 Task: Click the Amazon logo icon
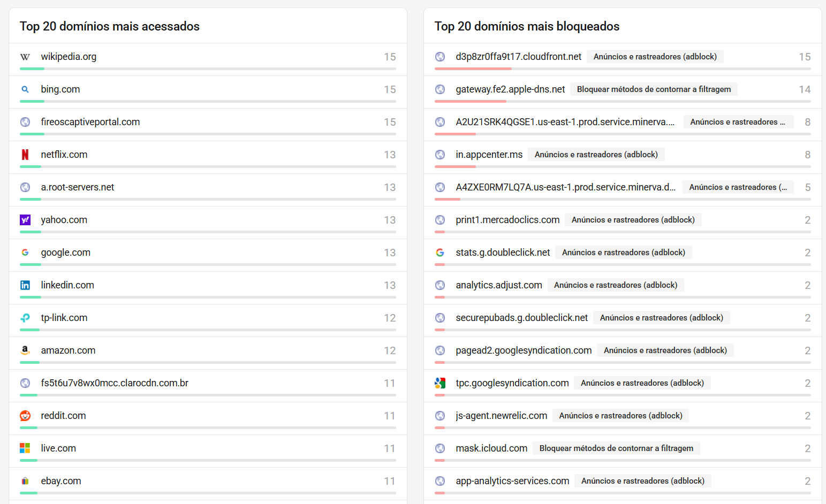coord(25,350)
